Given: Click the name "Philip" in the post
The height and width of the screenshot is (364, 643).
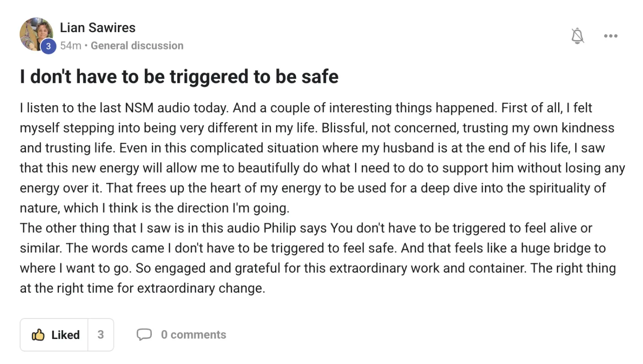Looking at the screenshot, I should coord(280,228).
